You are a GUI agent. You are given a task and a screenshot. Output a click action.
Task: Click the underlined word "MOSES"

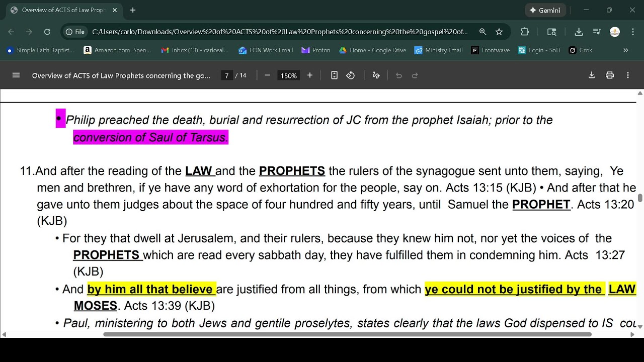96,306
